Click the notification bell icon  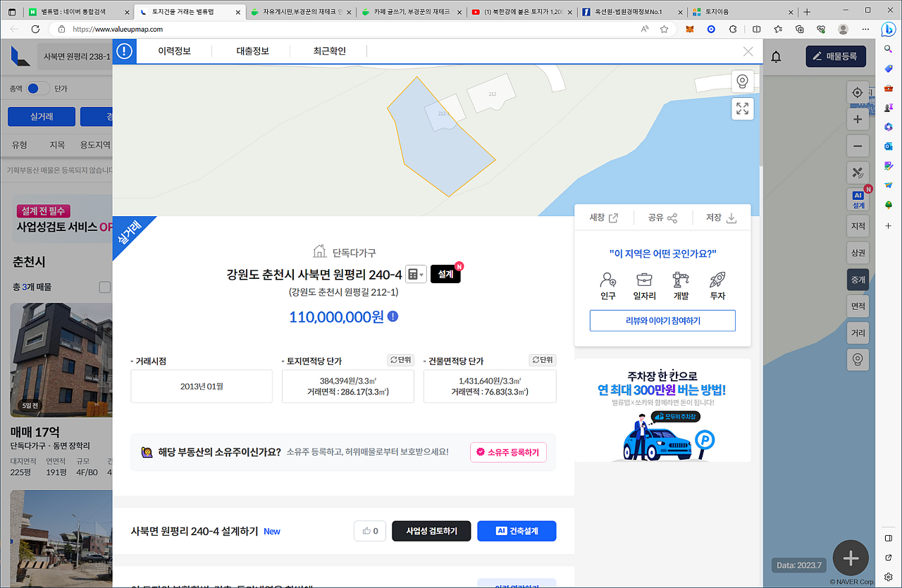(776, 57)
